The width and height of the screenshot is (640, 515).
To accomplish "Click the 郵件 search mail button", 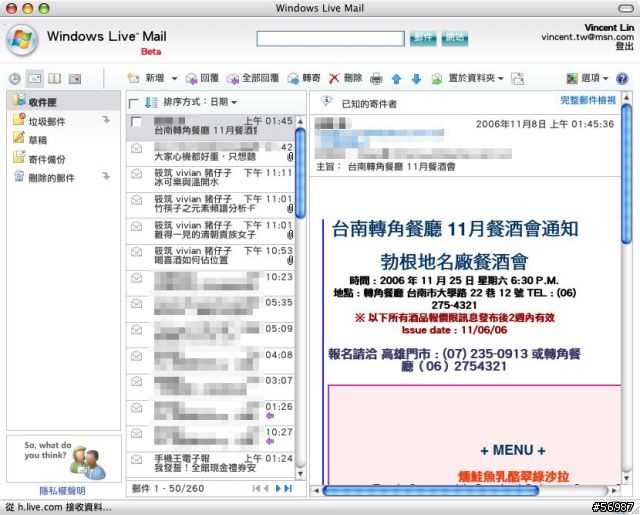I will (x=423, y=38).
